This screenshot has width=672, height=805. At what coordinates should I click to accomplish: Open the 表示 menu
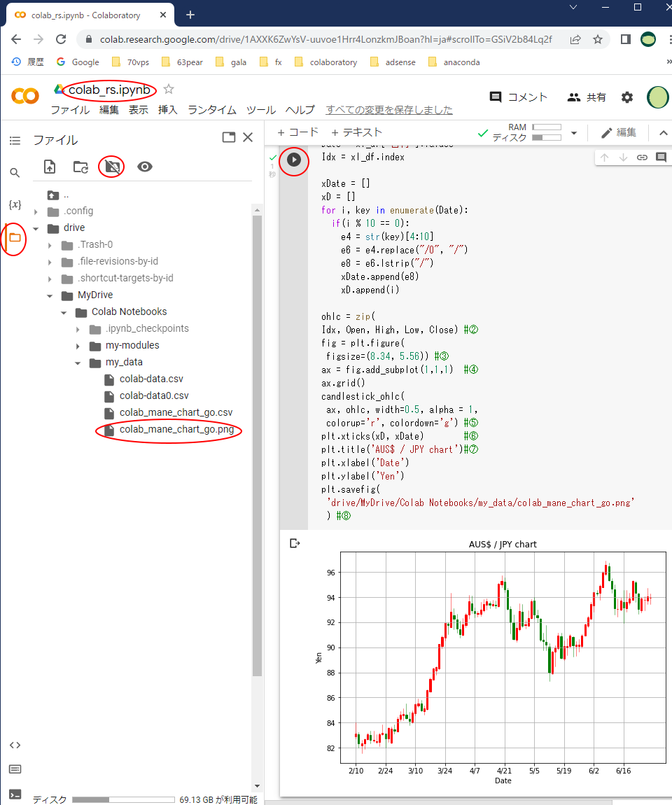click(x=138, y=110)
